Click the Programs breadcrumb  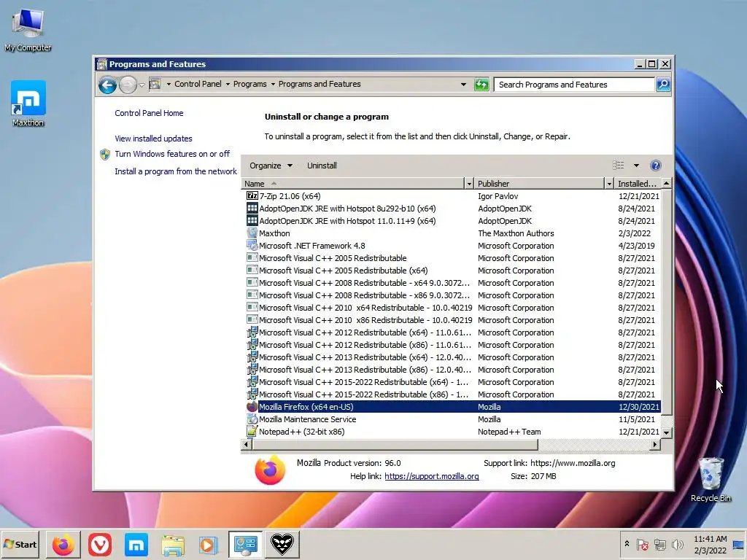[249, 84]
